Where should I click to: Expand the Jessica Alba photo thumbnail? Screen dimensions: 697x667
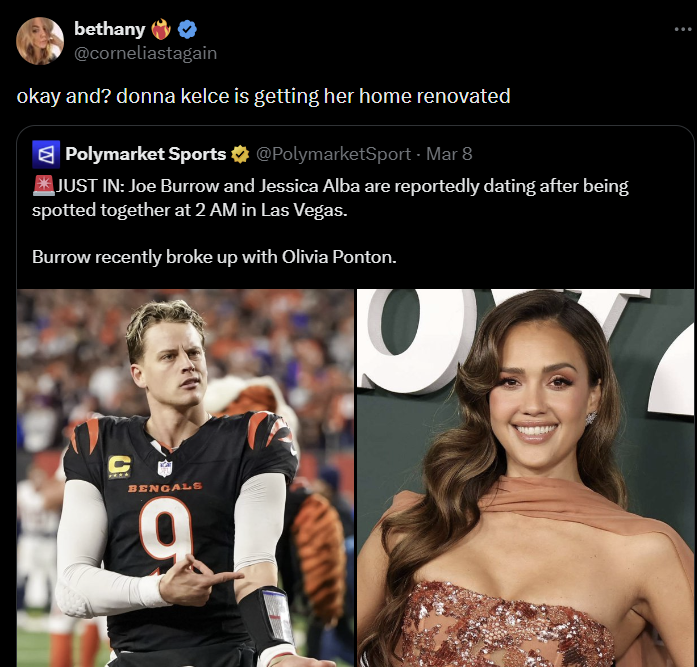coord(525,478)
